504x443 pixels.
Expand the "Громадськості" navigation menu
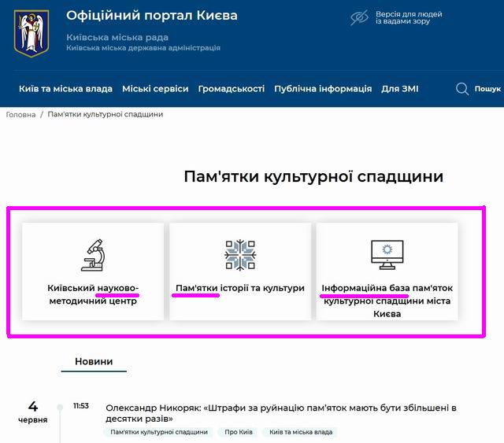pos(232,89)
